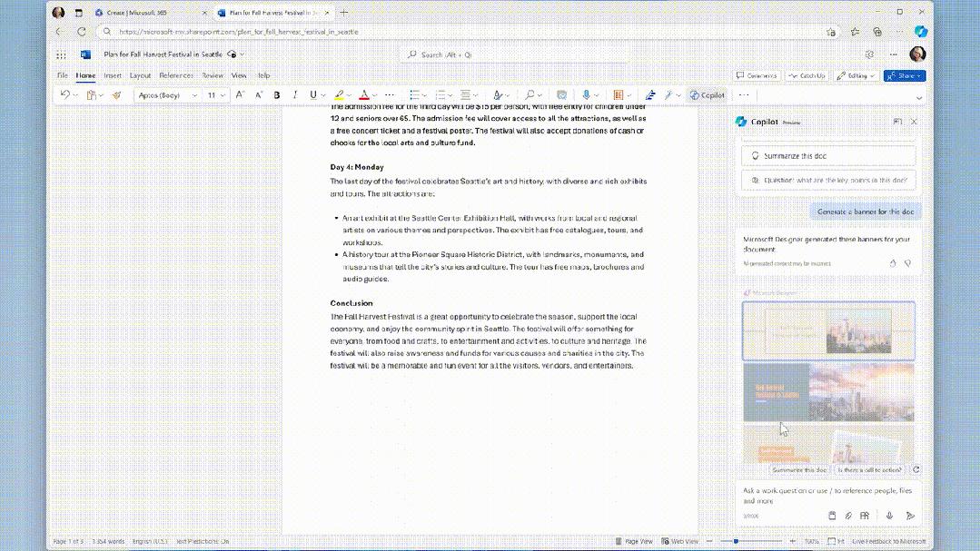Open the Layout ribbon tab
This screenshot has width=980, height=551.
140,75
